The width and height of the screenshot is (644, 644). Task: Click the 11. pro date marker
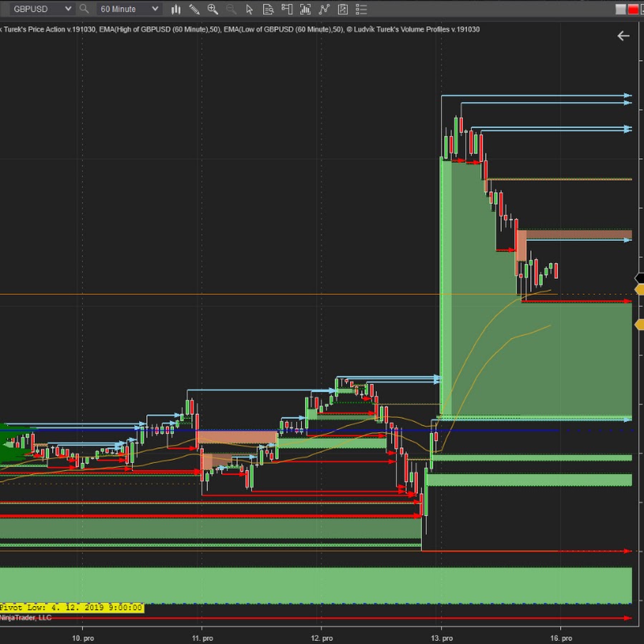[x=203, y=637]
